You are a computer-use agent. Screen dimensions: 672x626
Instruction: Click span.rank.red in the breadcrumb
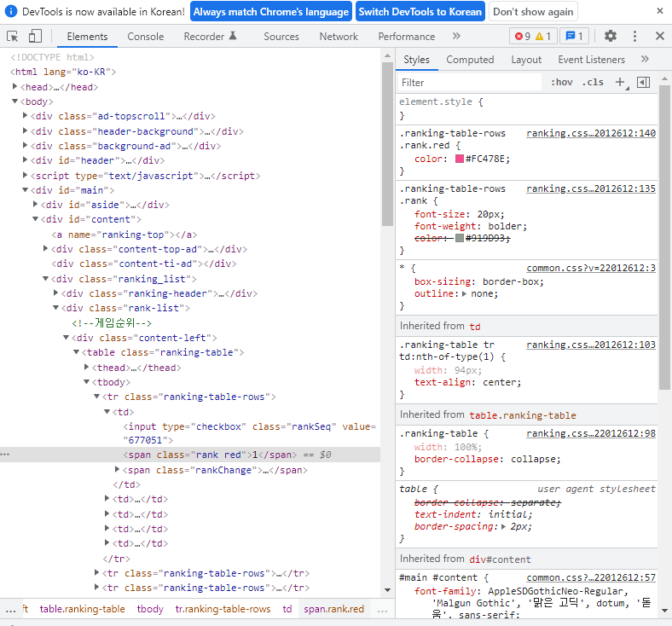point(333,609)
